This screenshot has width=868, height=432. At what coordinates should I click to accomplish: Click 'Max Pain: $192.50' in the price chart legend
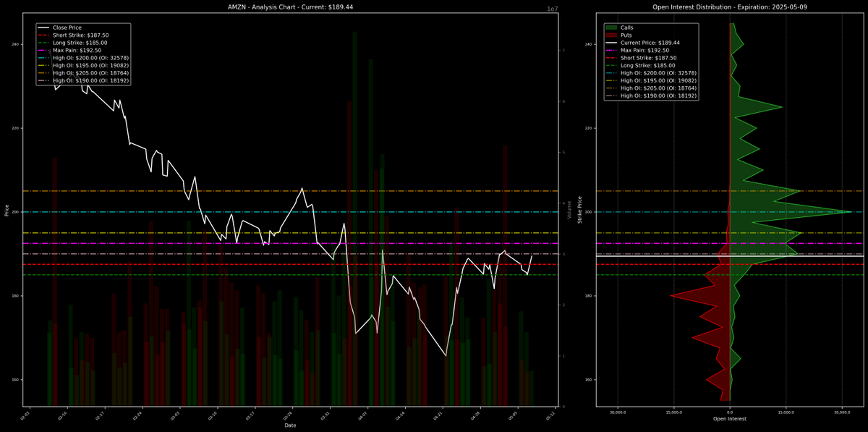tap(77, 51)
